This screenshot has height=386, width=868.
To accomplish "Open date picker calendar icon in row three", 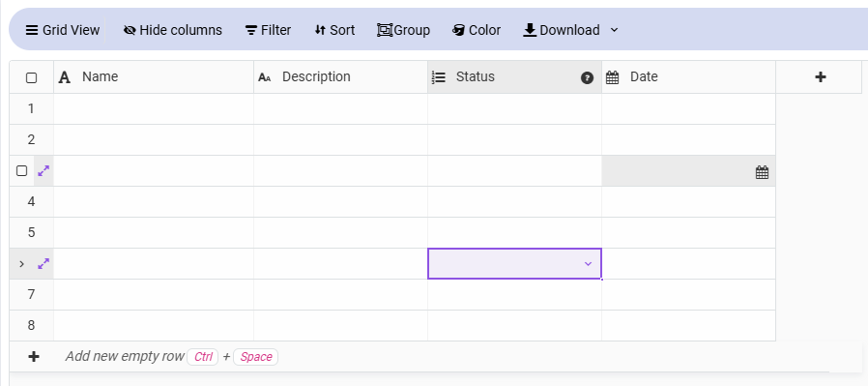I will 763,173.
